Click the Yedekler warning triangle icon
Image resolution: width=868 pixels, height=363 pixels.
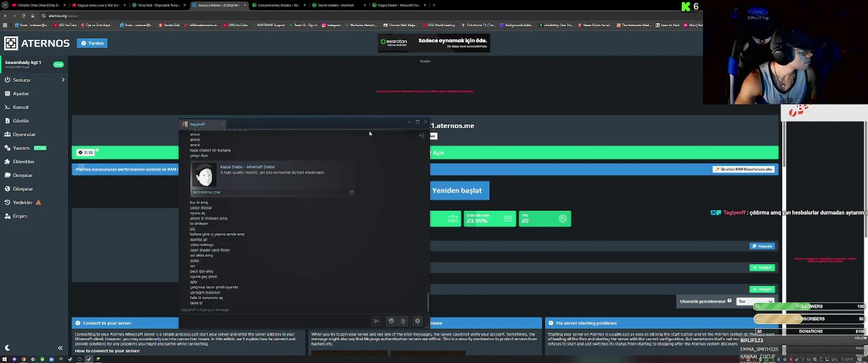click(x=38, y=202)
